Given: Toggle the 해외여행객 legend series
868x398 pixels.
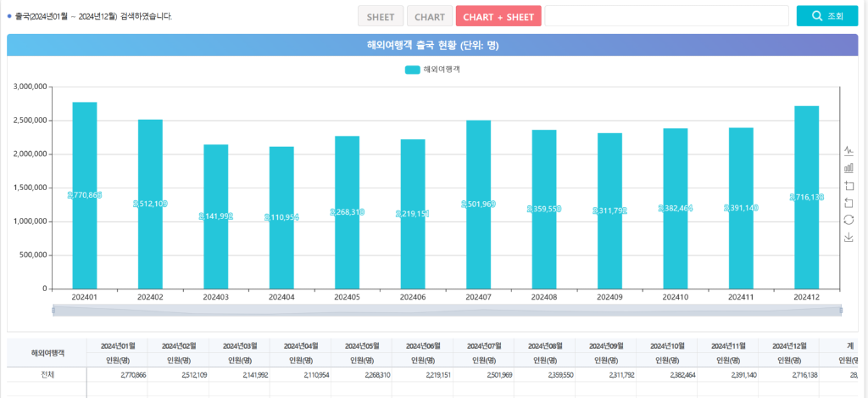Looking at the screenshot, I should coord(434,70).
